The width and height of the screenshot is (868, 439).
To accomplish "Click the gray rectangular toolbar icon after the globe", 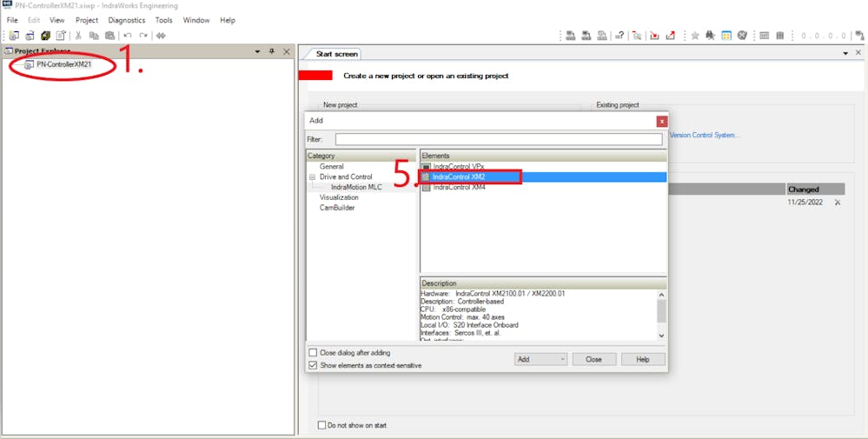I will pos(764,36).
